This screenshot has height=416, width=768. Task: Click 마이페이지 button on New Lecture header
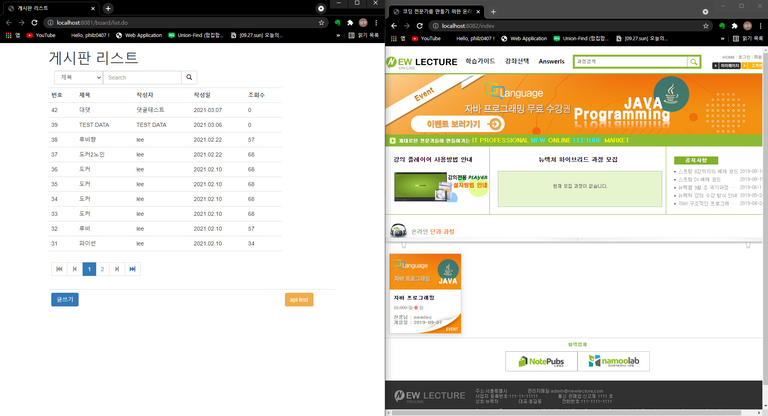click(x=726, y=66)
